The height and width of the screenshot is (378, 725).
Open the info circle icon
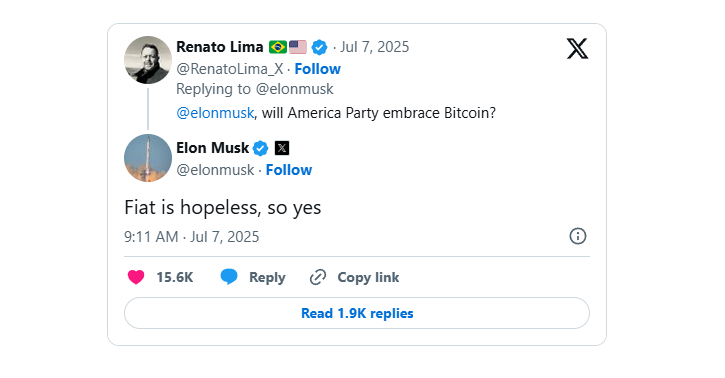pos(578,236)
